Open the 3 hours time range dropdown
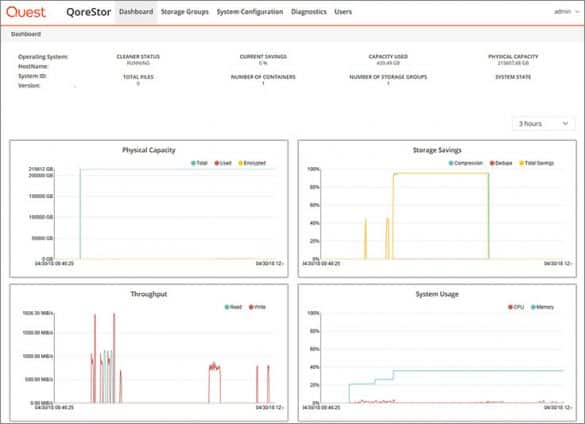 click(x=543, y=124)
